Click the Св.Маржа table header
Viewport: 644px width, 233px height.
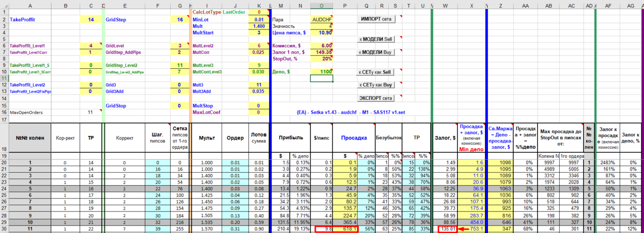tap(500, 138)
